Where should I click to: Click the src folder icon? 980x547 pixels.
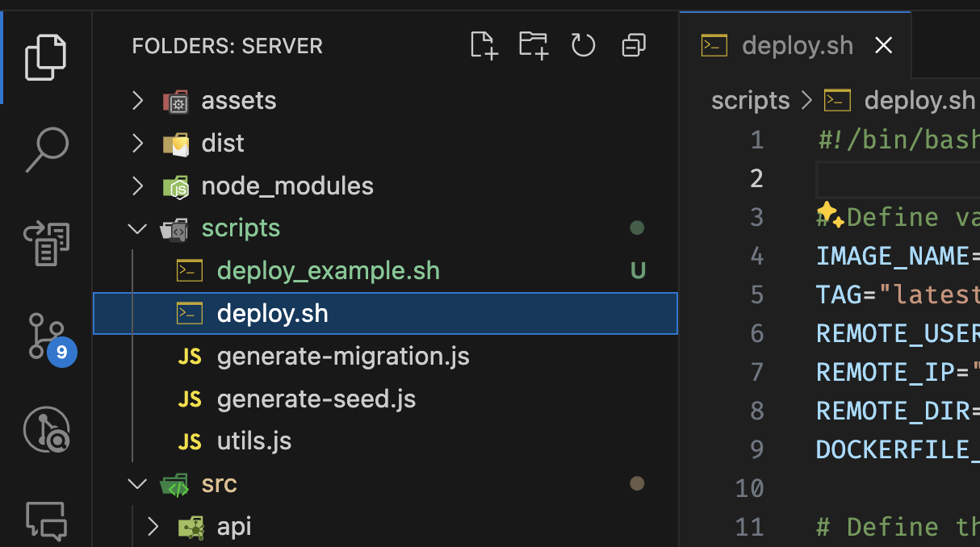point(175,485)
